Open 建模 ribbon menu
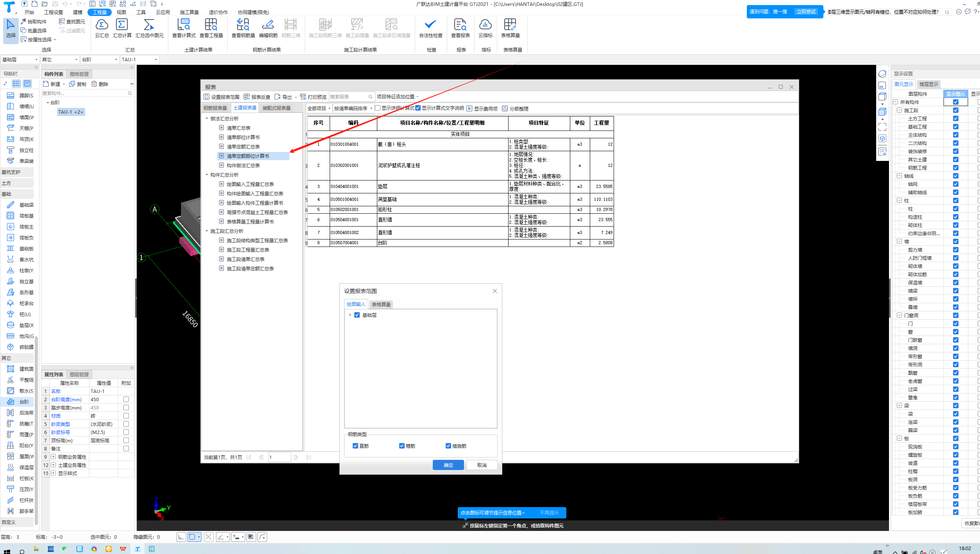This screenshot has width=980, height=554. tap(78, 12)
